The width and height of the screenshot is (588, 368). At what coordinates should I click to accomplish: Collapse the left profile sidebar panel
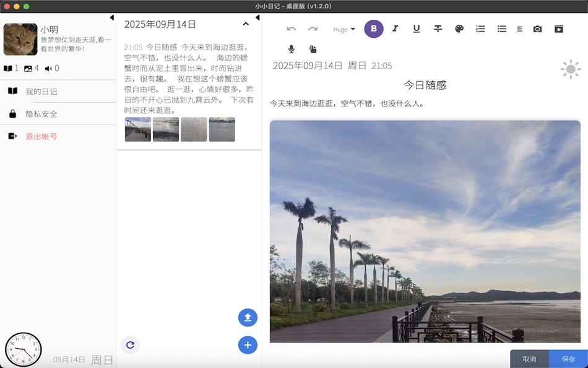[111, 17]
